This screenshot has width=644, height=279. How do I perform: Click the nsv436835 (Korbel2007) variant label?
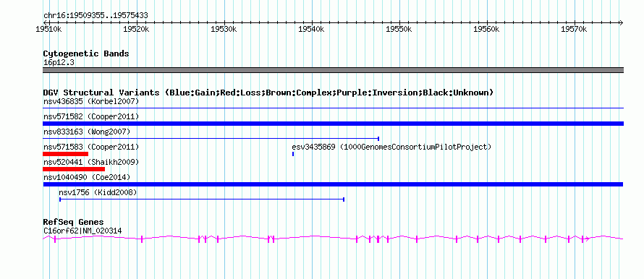coord(91,101)
